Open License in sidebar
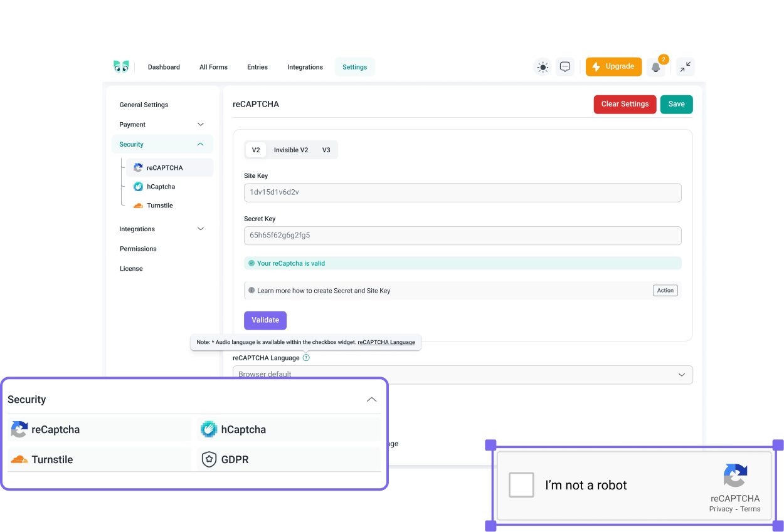Viewport: 784px width, 532px height. pos(131,269)
